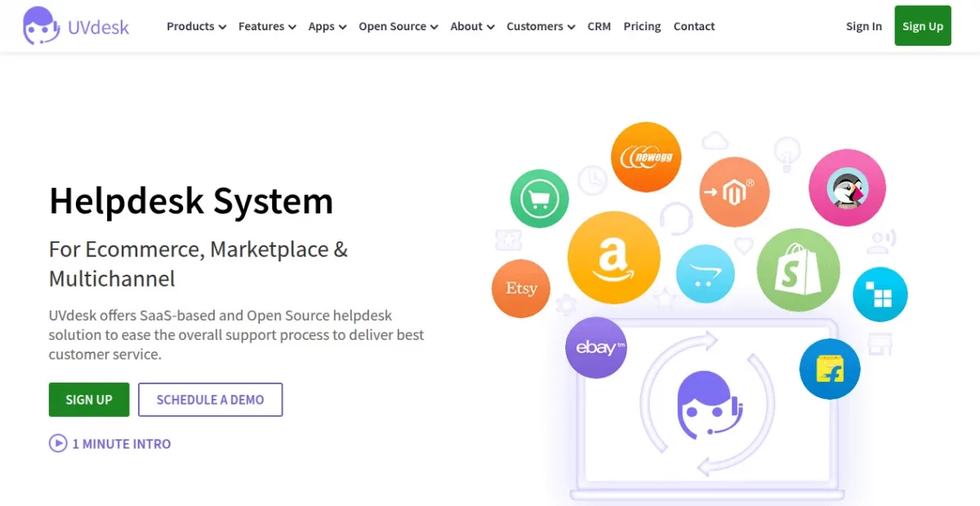Open the CRM menu item
This screenshot has width=980, height=506.
(599, 26)
